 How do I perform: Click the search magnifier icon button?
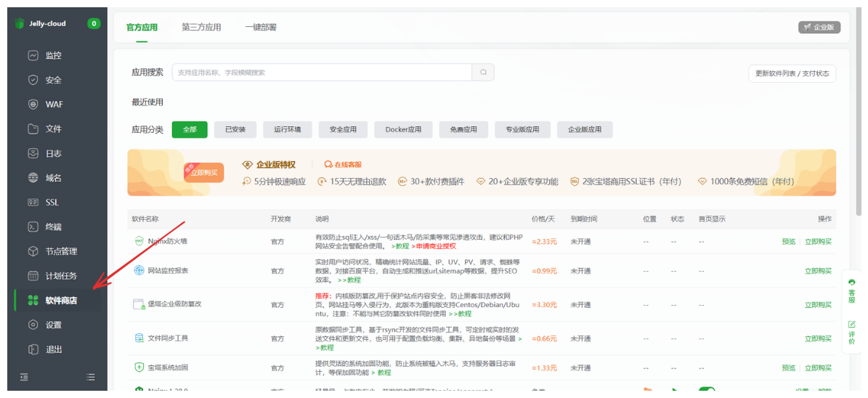coord(483,73)
